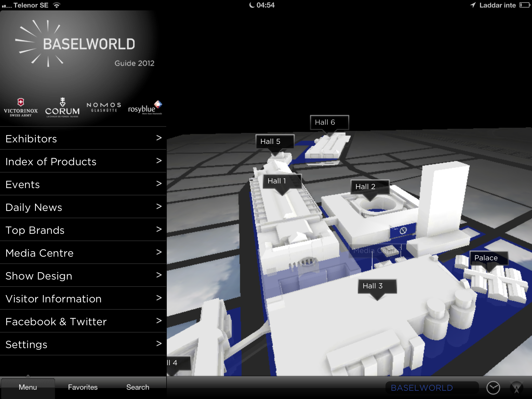Open the Media Centre menu entry
Image resolution: width=532 pixels, height=399 pixels.
[x=83, y=252]
